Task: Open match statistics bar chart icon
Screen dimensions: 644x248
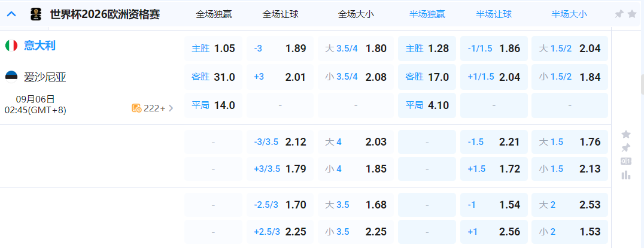Action: tap(626, 175)
